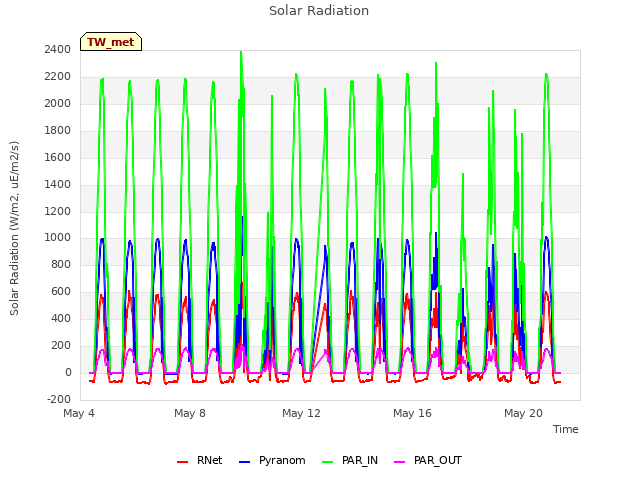Click the May 12 x-axis tick label
Screen dimensions: 640x480
click(301, 413)
